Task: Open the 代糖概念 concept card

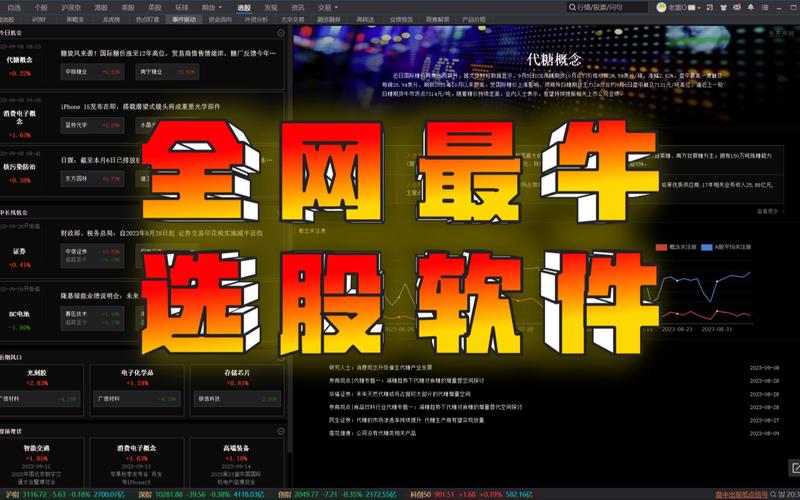Action: (x=26, y=65)
